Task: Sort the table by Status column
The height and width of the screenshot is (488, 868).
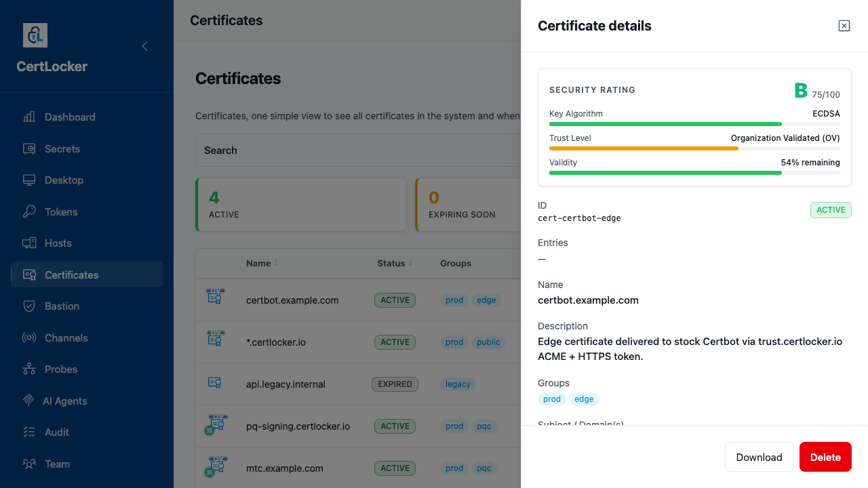Action: pos(394,263)
